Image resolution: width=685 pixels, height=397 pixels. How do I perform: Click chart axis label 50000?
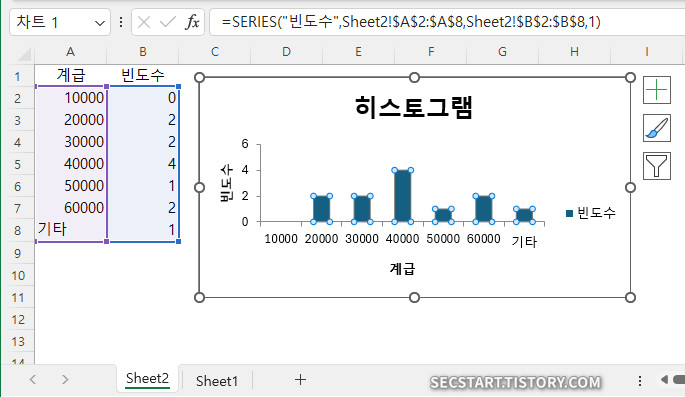443,239
